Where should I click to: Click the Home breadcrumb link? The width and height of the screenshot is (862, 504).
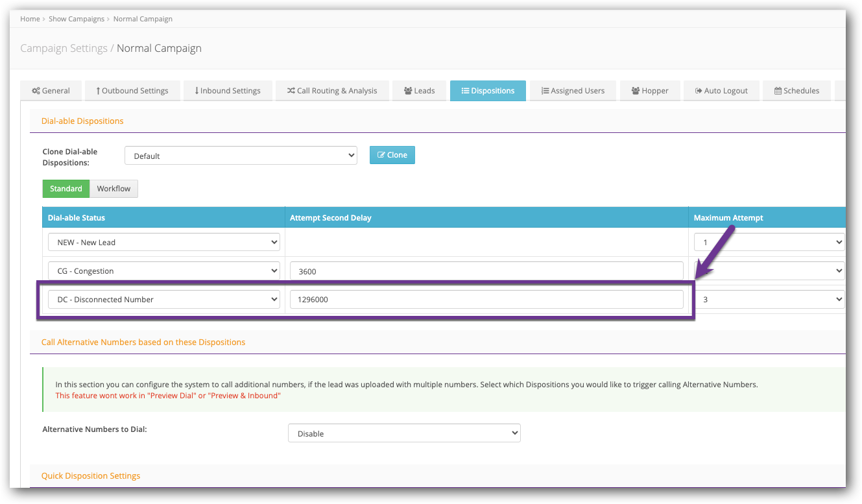point(30,19)
